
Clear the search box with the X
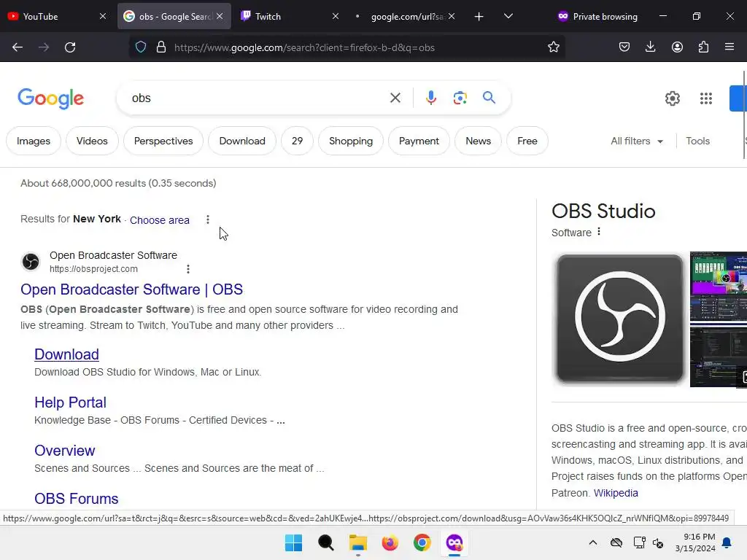(395, 98)
